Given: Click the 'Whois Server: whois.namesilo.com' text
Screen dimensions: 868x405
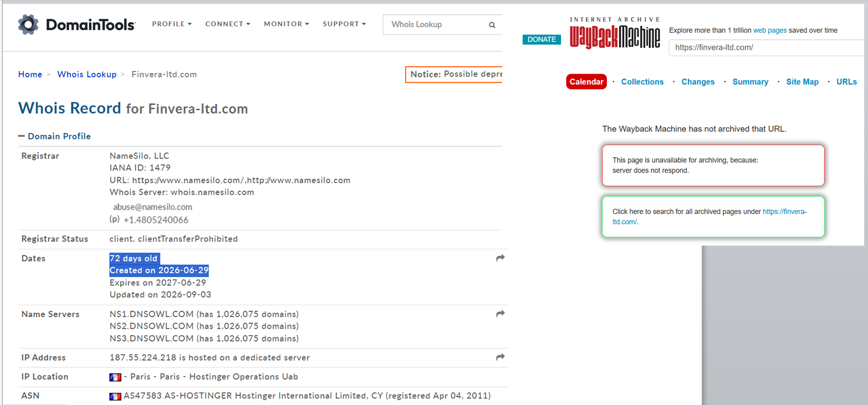Looking at the screenshot, I should [x=182, y=192].
